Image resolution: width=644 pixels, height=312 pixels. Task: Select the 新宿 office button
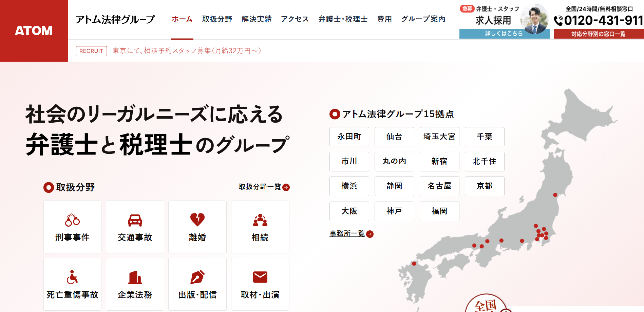tap(439, 162)
